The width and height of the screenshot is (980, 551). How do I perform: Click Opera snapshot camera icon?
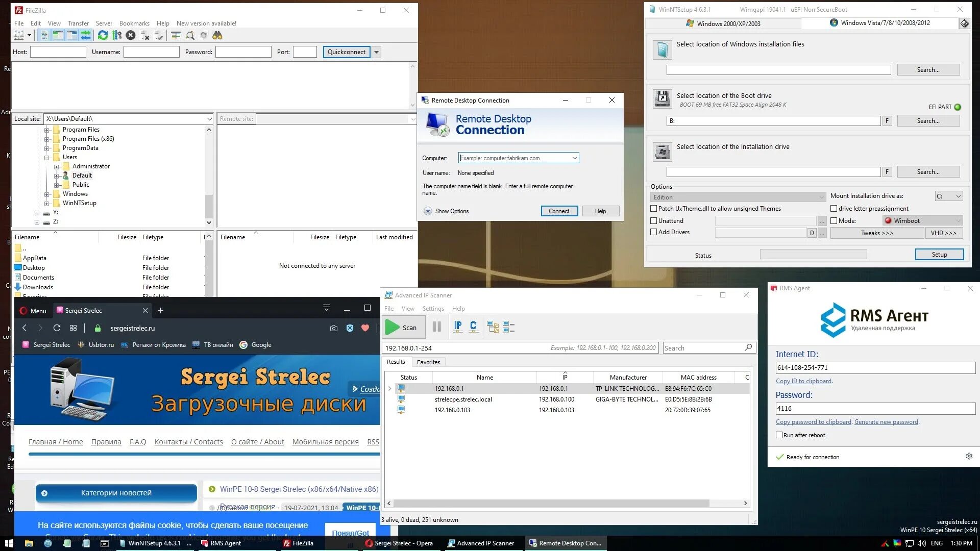[x=334, y=328]
